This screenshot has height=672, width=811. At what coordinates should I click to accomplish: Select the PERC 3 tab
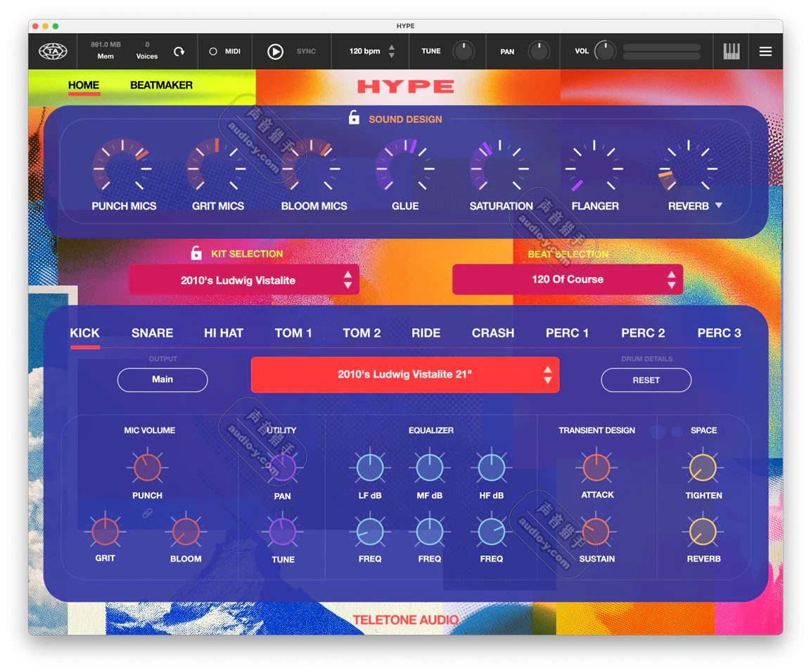[719, 333]
